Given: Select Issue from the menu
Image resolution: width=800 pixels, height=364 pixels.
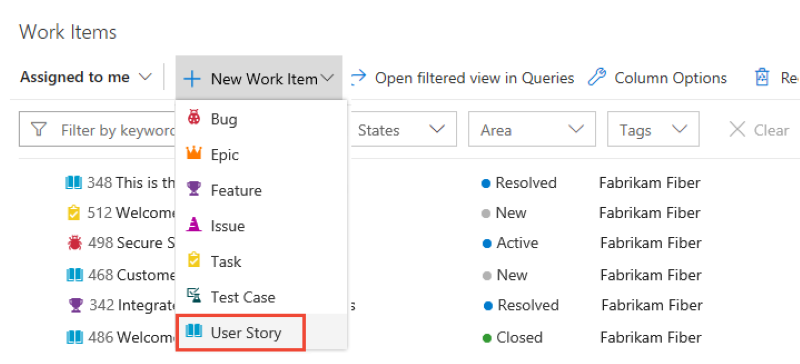Looking at the screenshot, I should pyautogui.click(x=261, y=226).
